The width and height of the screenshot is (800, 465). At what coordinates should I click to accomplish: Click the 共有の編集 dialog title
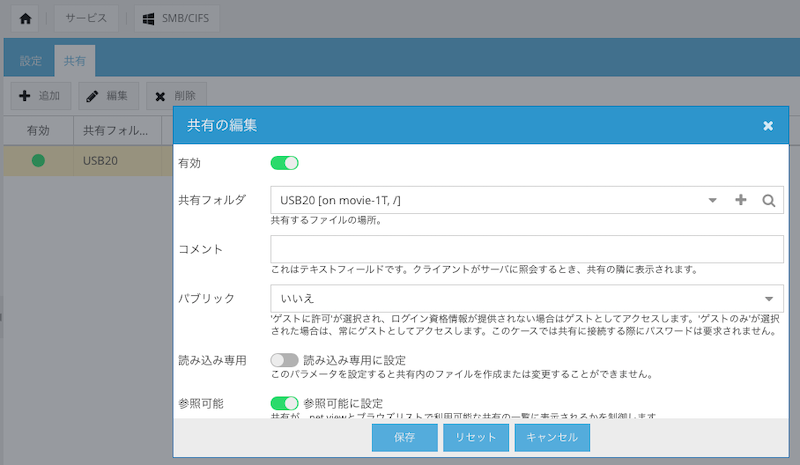click(222, 126)
